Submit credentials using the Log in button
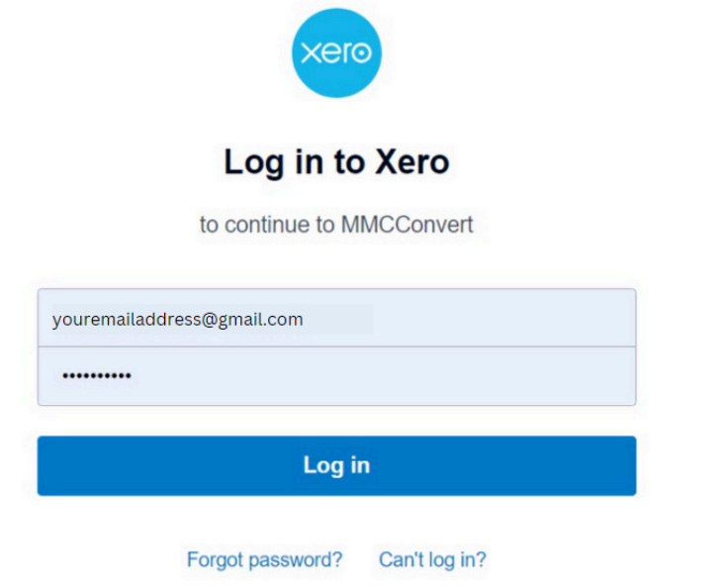 click(336, 466)
